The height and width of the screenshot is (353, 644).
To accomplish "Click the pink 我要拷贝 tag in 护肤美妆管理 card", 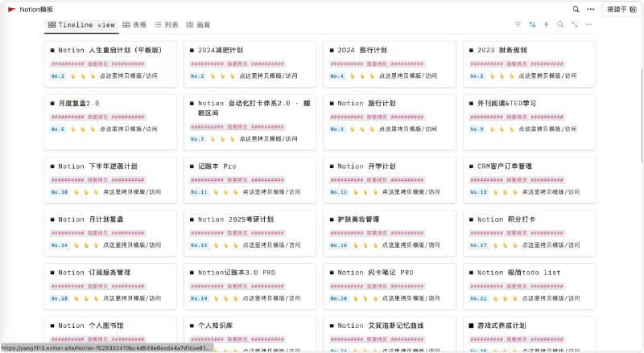I will (x=377, y=232).
